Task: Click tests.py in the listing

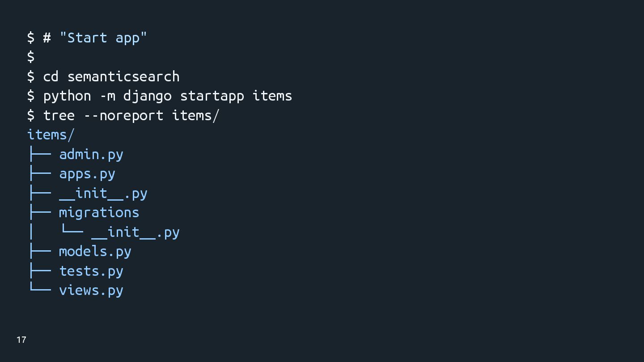Action: coord(91,271)
